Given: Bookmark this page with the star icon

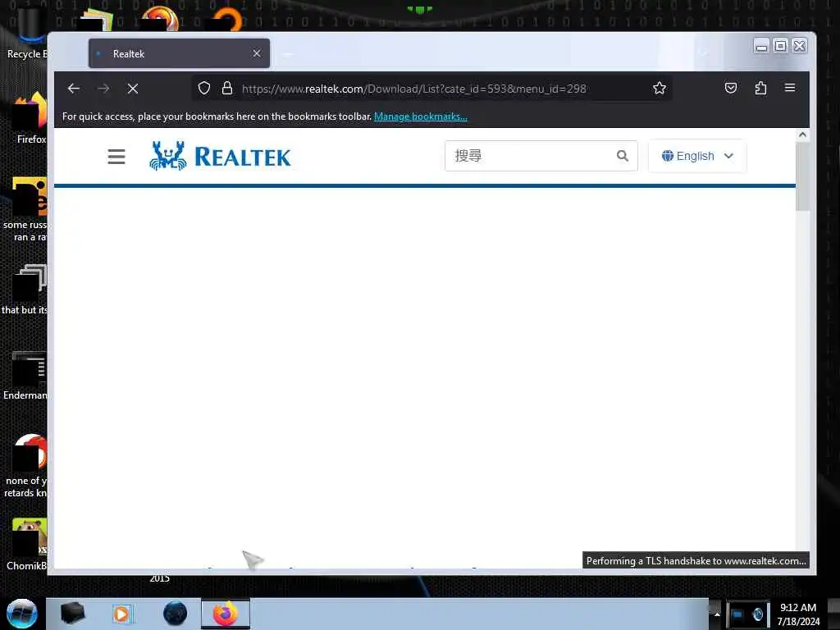Looking at the screenshot, I should (660, 88).
